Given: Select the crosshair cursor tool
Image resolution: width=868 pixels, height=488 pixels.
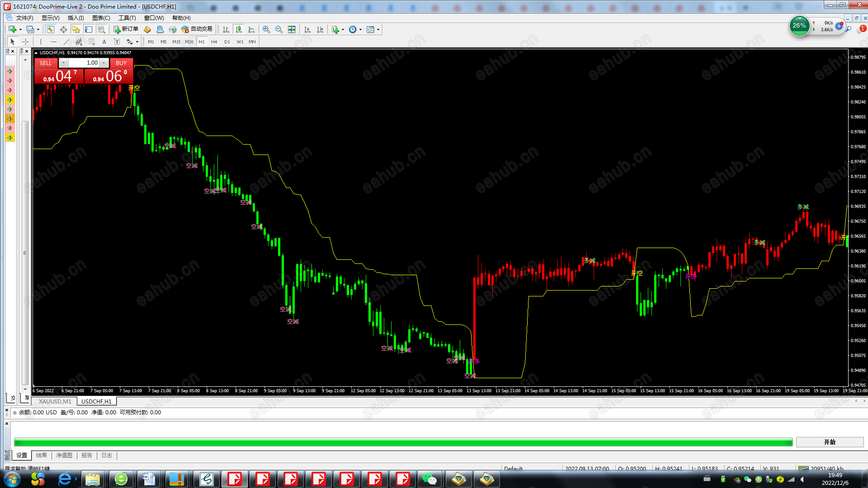Looking at the screenshot, I should pyautogui.click(x=26, y=42).
